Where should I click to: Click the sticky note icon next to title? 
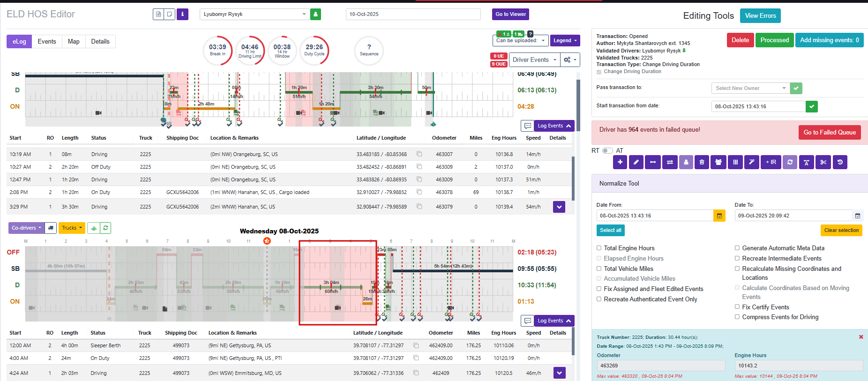(x=170, y=14)
